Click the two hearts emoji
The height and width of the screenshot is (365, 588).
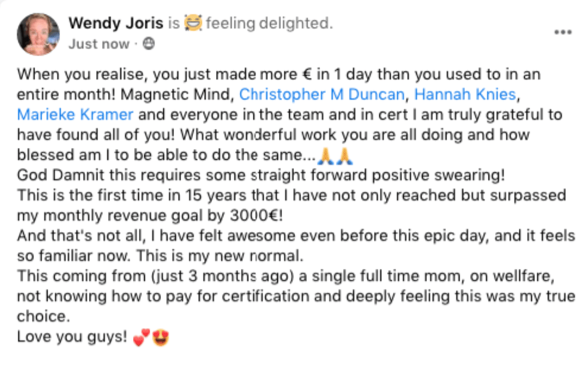[141, 339]
